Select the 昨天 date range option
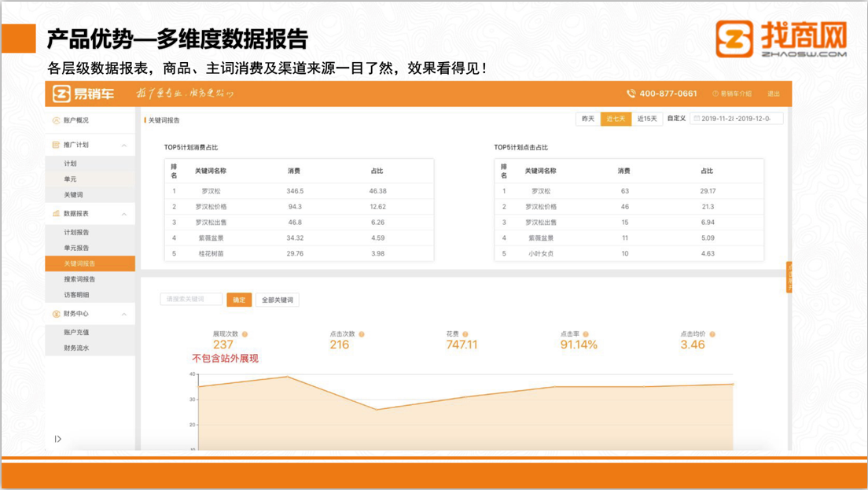 588,119
